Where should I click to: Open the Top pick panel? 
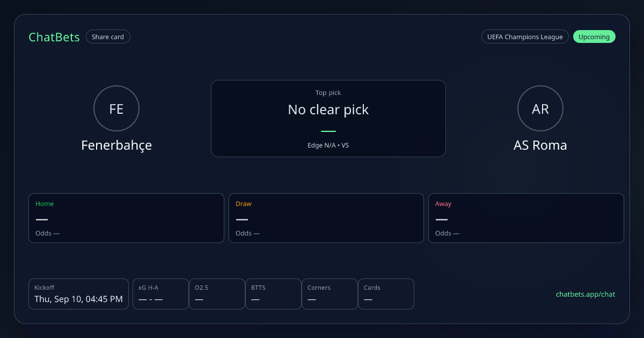[x=328, y=119]
